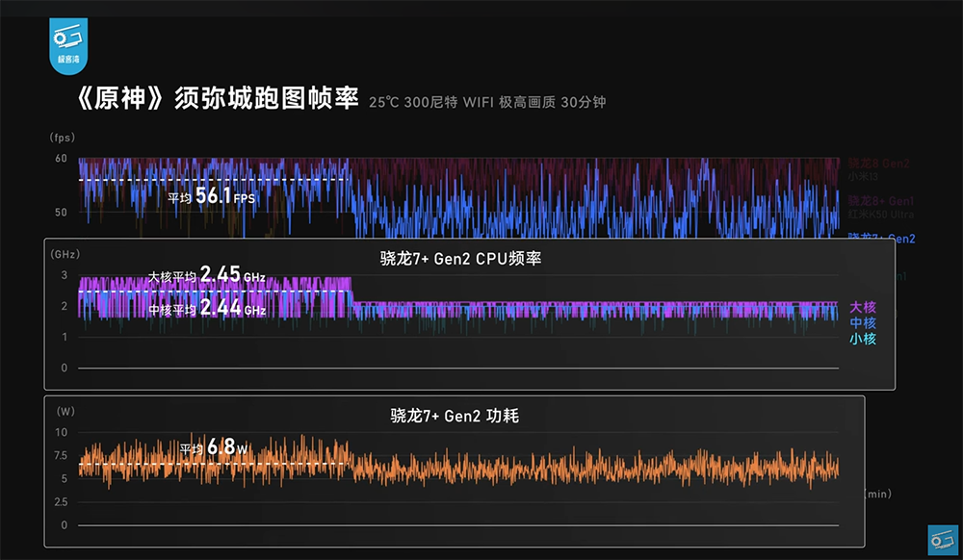Viewport: 963px width, 560px height.
Task: Click the 平均 56.1 FPS average label
Action: (211, 195)
